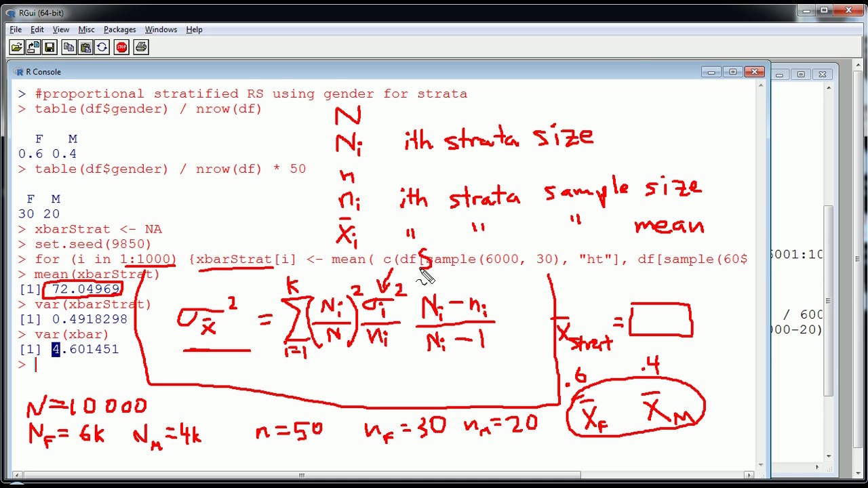Click the output value 72.04969
The image size is (868, 488).
point(86,289)
